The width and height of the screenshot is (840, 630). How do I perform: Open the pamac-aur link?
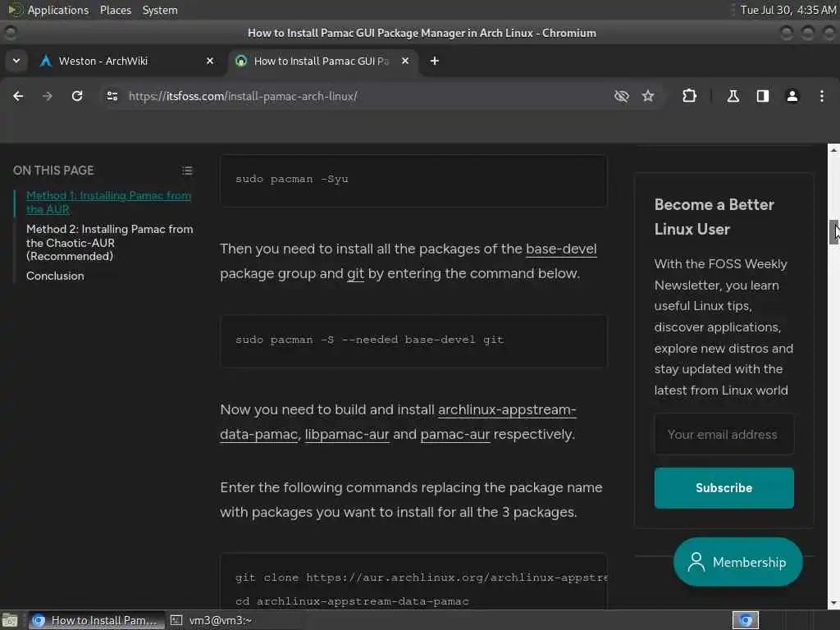454,435
